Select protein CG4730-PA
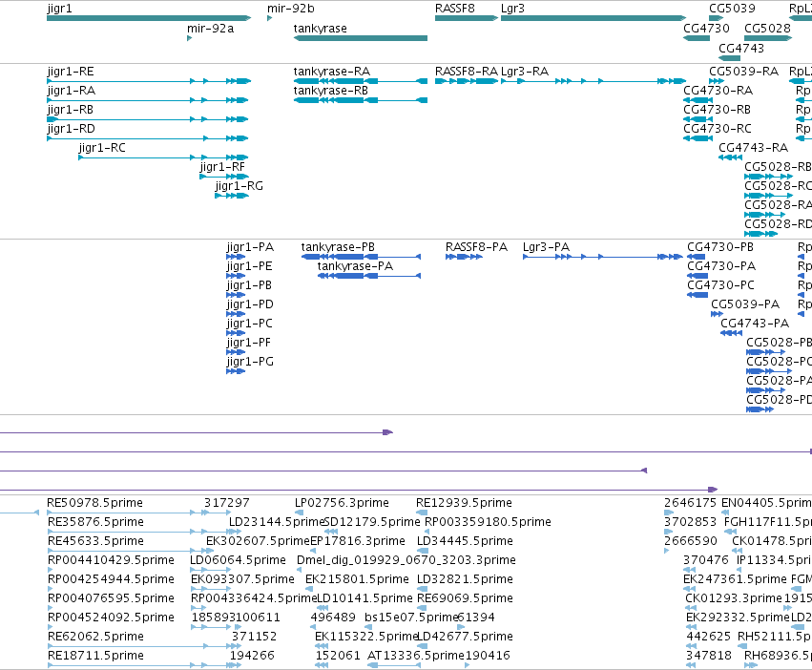Screen dimensions: 812x670 tap(697, 276)
